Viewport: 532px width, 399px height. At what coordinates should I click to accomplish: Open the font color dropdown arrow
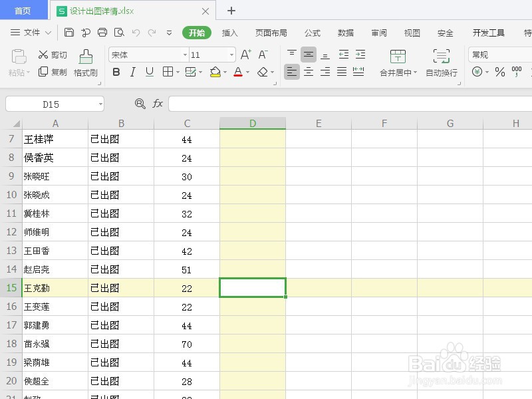247,72
